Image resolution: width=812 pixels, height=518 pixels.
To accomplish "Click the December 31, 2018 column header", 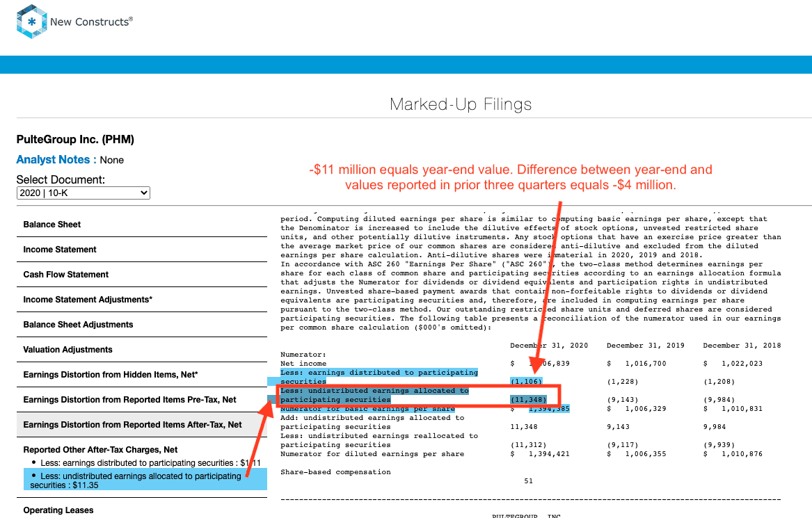I will [742, 346].
